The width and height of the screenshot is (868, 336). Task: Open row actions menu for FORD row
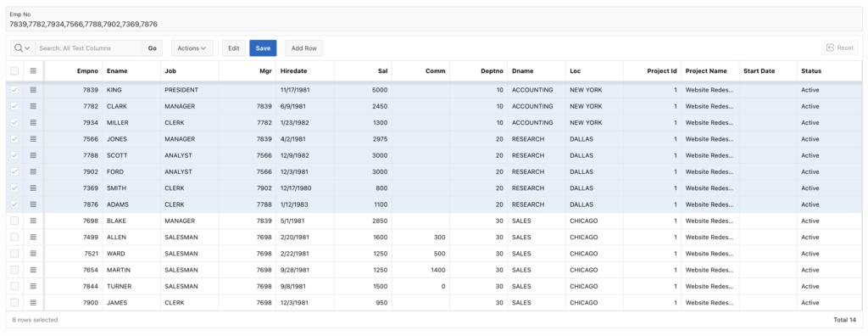point(33,172)
